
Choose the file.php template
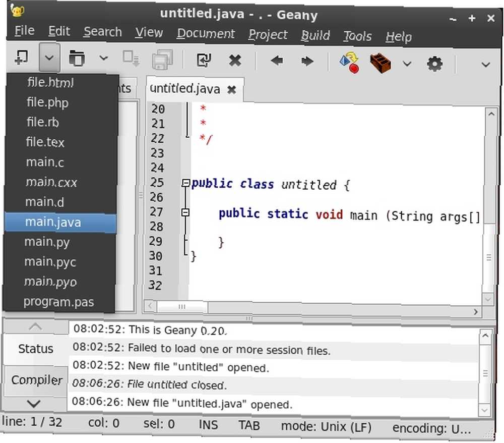tap(62, 102)
